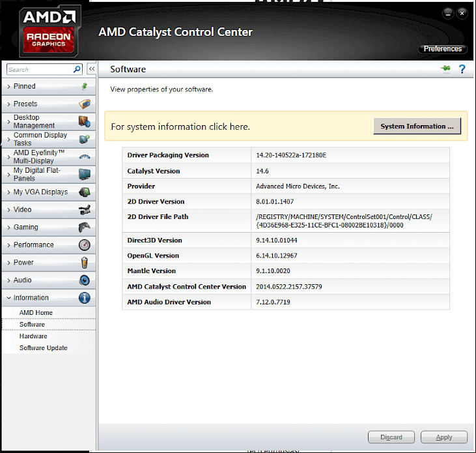
Task: Click the Mantle Version label
Action: (152, 270)
